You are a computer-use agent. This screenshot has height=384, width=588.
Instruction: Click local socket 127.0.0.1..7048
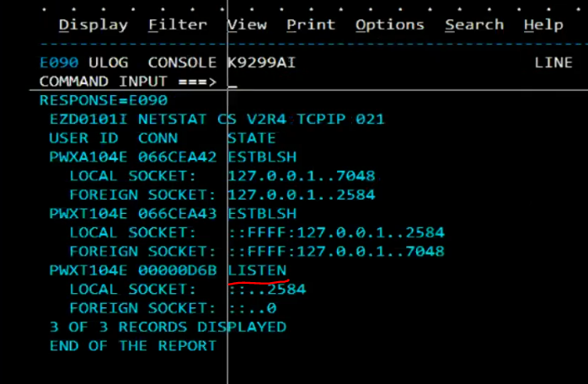pos(302,176)
